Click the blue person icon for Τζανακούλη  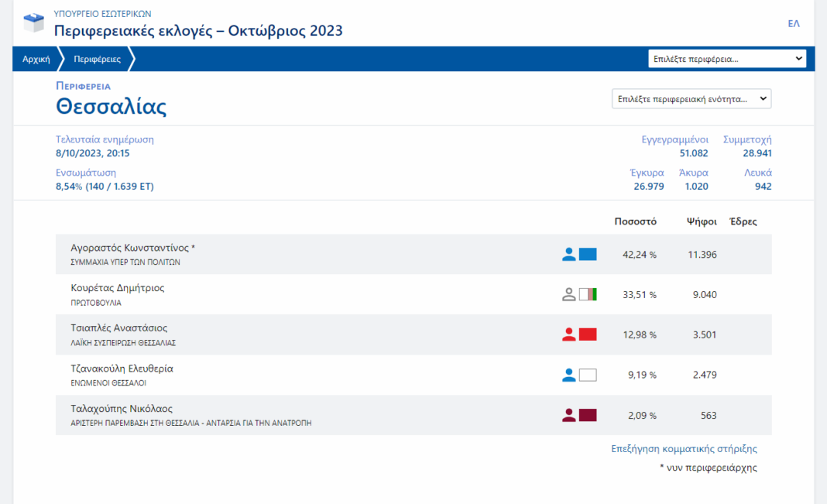(569, 375)
